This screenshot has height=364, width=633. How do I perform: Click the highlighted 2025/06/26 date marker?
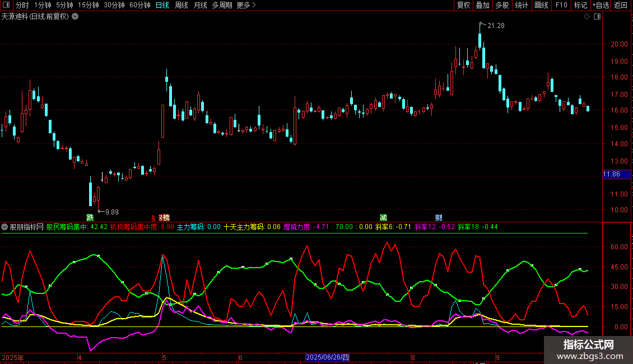point(327,357)
